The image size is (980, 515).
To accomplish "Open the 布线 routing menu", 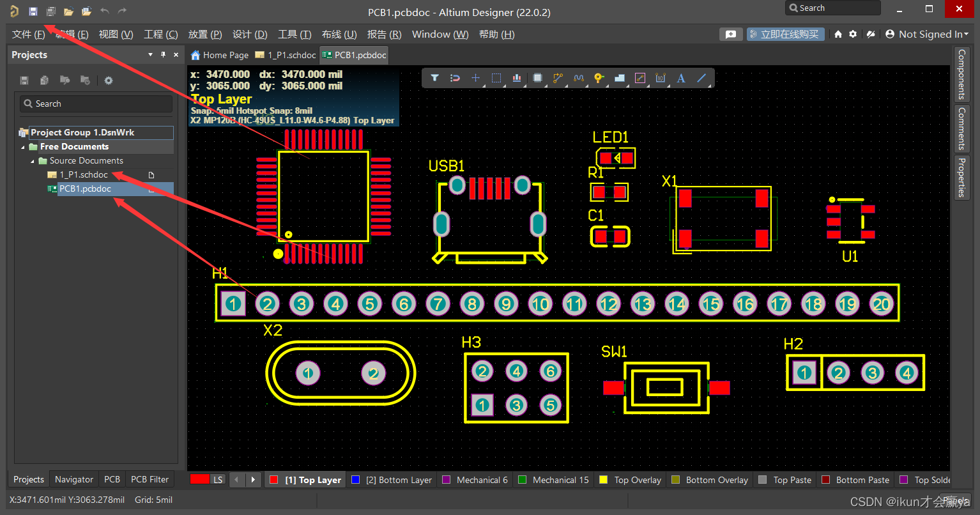I will (338, 34).
